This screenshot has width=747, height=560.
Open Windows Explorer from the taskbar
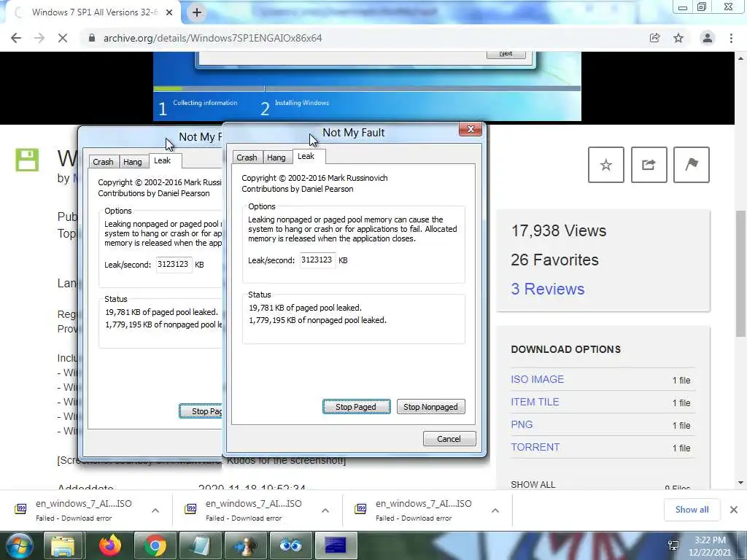[63, 545]
